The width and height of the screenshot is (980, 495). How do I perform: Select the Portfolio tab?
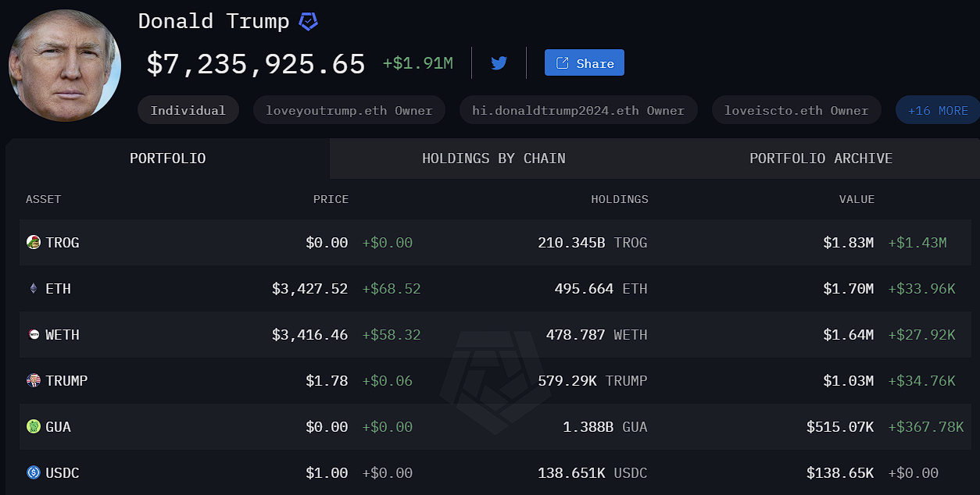167,158
